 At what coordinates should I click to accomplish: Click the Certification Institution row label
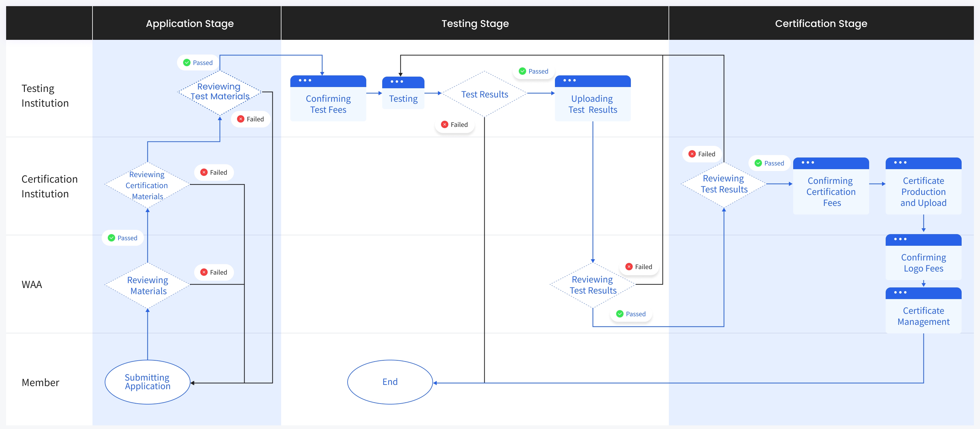pyautogui.click(x=49, y=186)
